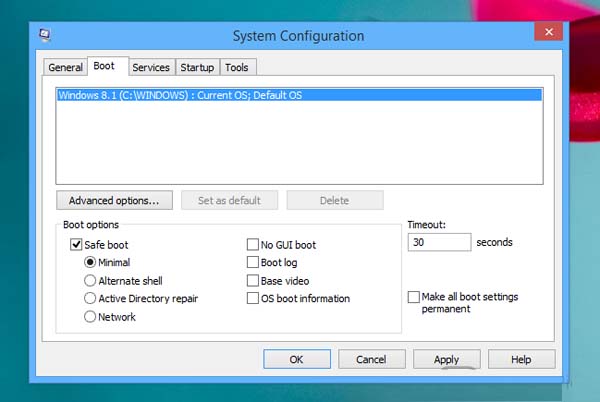Check OS boot information
The width and height of the screenshot is (600, 402).
(253, 298)
